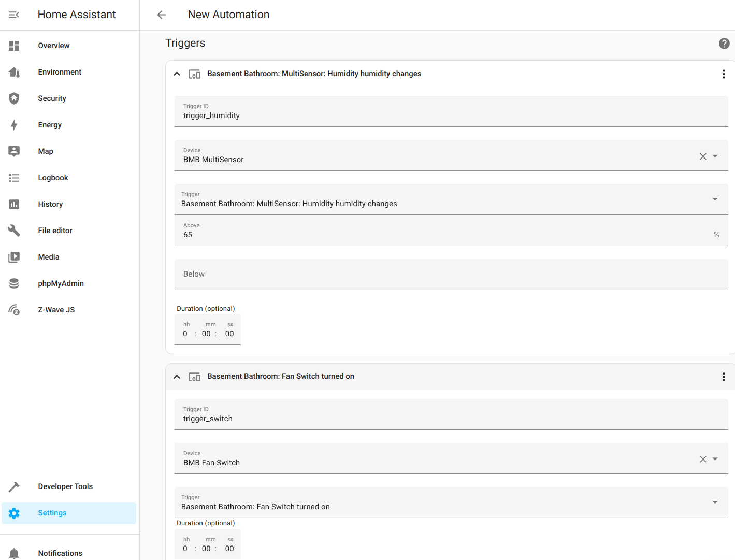735x560 pixels.
Task: Collapse the humidity changes trigger card
Action: [x=177, y=74]
